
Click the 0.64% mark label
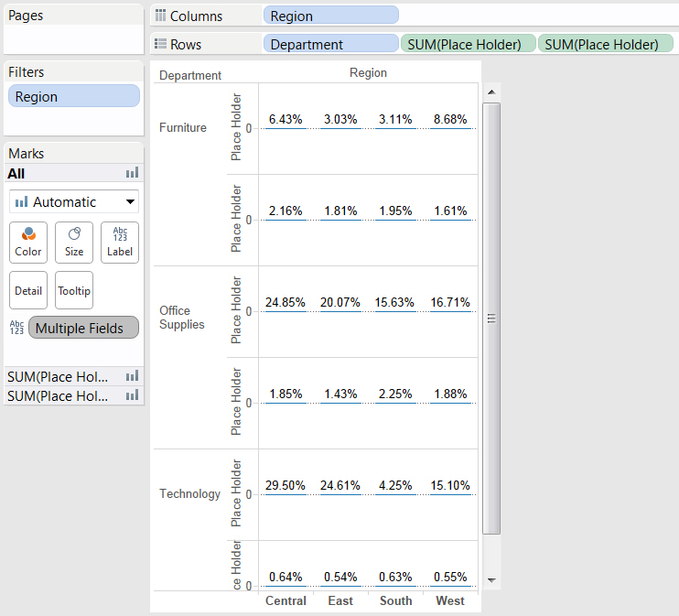[x=286, y=577]
